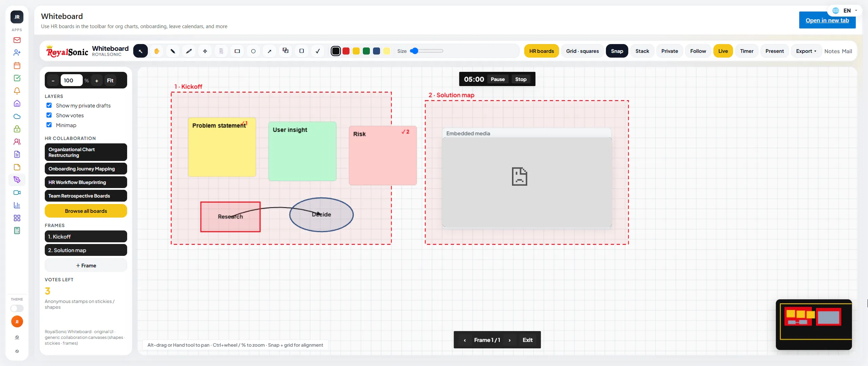Pick the red color swatch
Viewport: 868px width, 366px height.
(x=346, y=51)
